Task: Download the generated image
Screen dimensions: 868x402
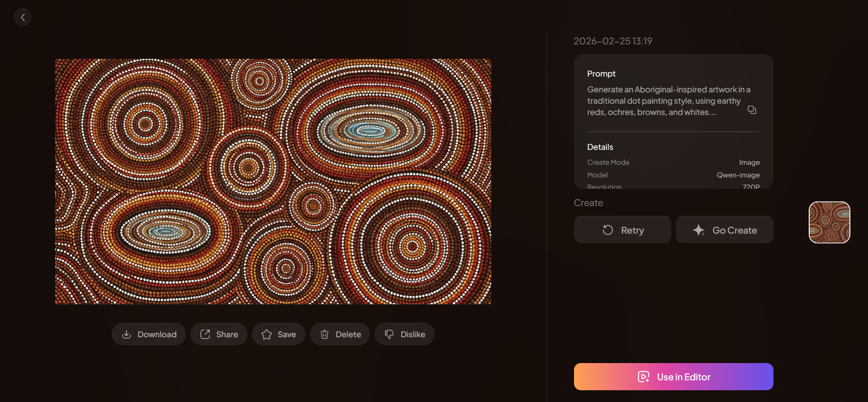Action: point(149,334)
